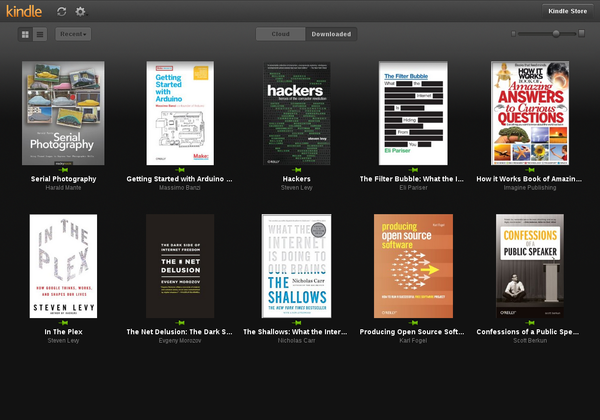Open the In The Plex cover
Image resolution: width=600 pixels, height=420 pixels.
pyautogui.click(x=63, y=266)
